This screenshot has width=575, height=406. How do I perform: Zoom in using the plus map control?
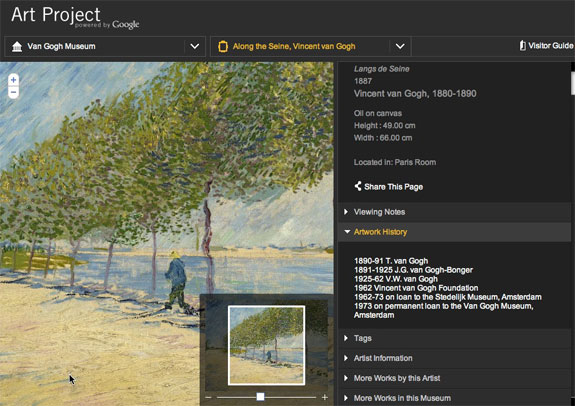[x=14, y=80]
